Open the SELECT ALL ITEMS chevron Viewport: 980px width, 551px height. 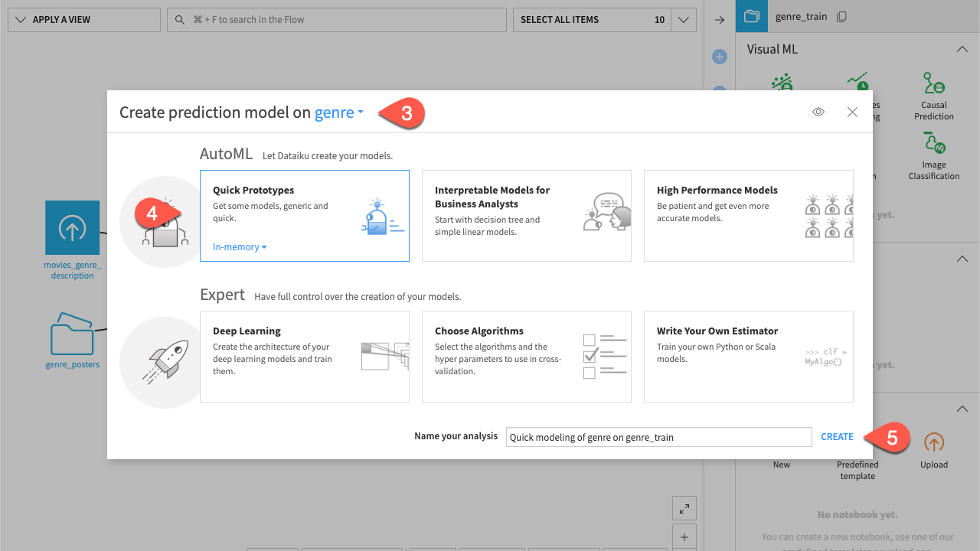(x=682, y=19)
